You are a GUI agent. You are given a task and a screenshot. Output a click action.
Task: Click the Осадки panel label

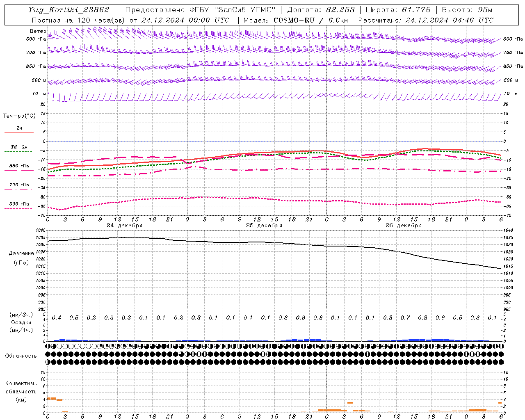[21, 322]
